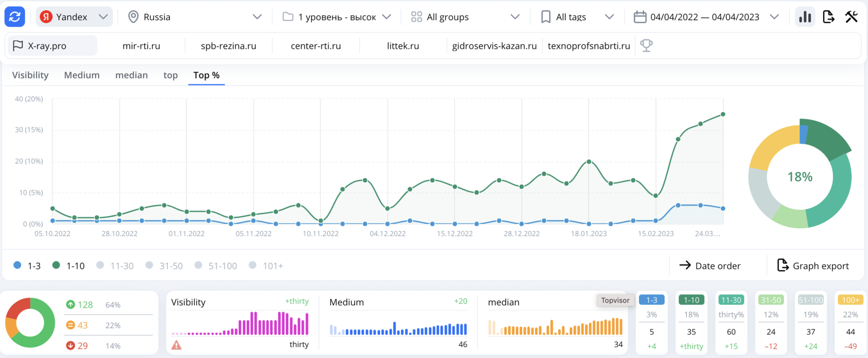Open the 1 уровень - высок folder dropdown
The height and width of the screenshot is (358, 868).
pyautogui.click(x=337, y=17)
